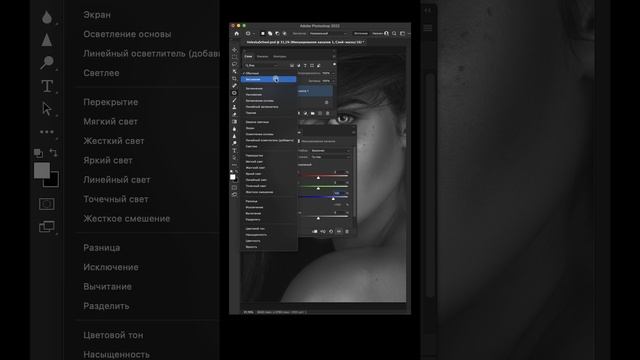
Task: Open the search magnifier in options bar
Action: [394, 33]
